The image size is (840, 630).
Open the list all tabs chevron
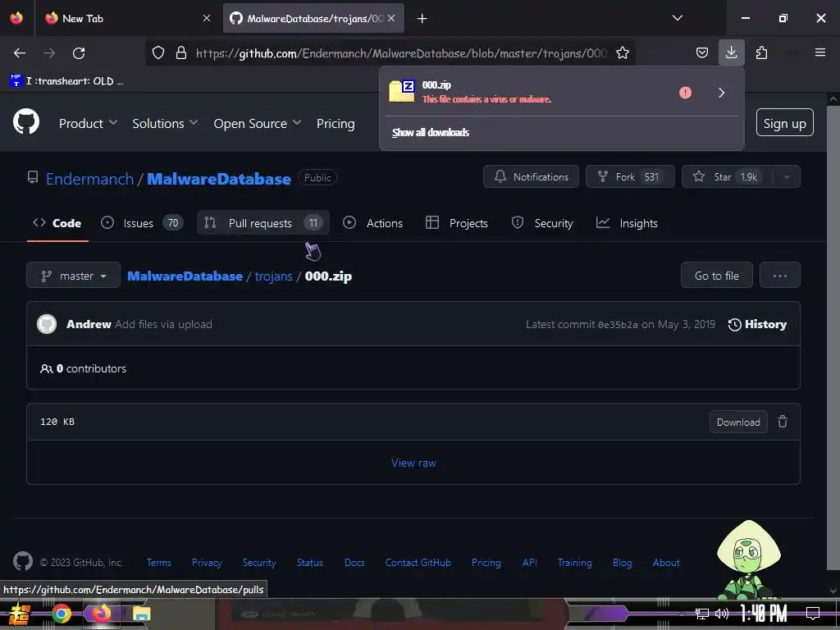click(x=678, y=18)
